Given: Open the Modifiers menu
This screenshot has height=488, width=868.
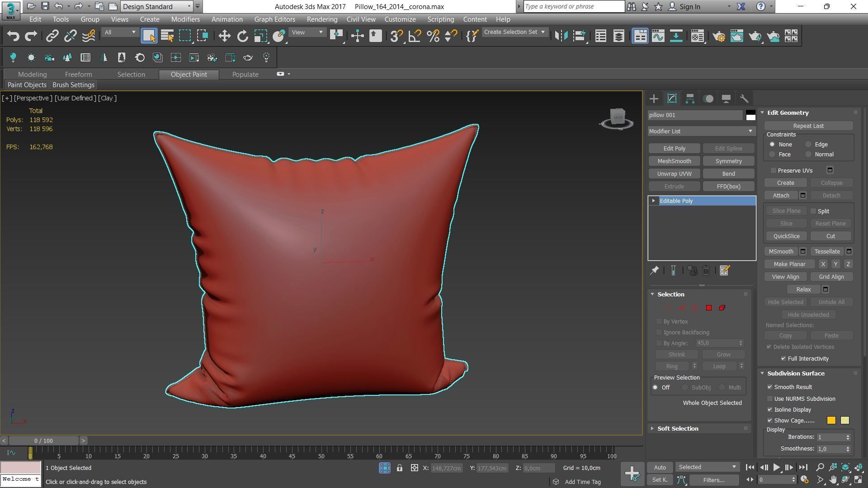Looking at the screenshot, I should (x=185, y=19).
